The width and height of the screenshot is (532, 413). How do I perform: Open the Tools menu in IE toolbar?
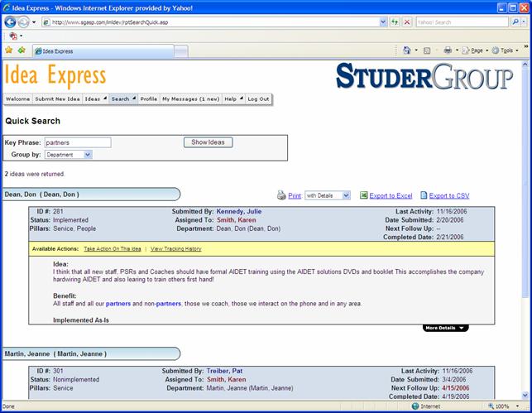506,50
